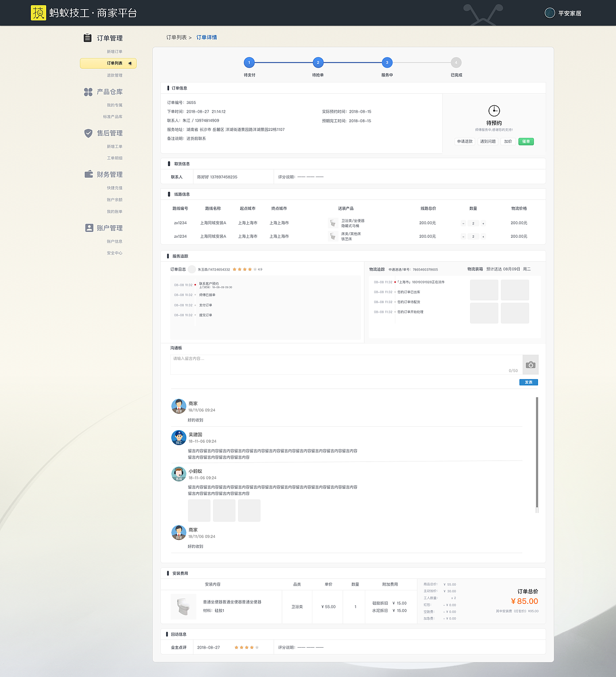Viewport: 616px width, 677px height.
Task: Decrease quantity for 床类/其他床 row
Action: tap(463, 237)
